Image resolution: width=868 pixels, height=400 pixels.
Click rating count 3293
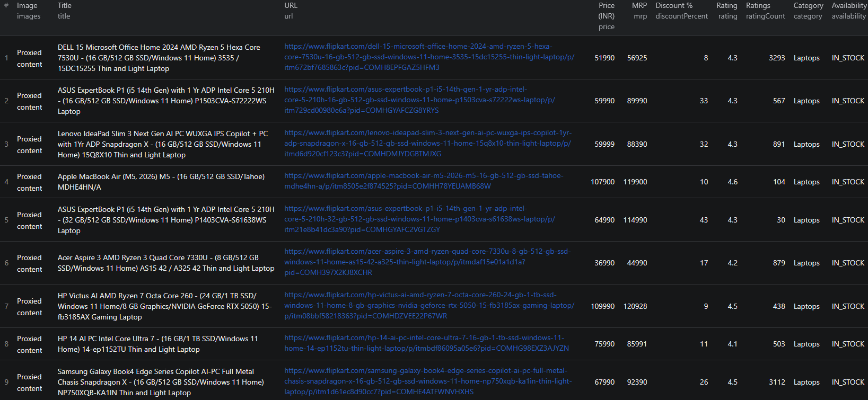(x=777, y=58)
